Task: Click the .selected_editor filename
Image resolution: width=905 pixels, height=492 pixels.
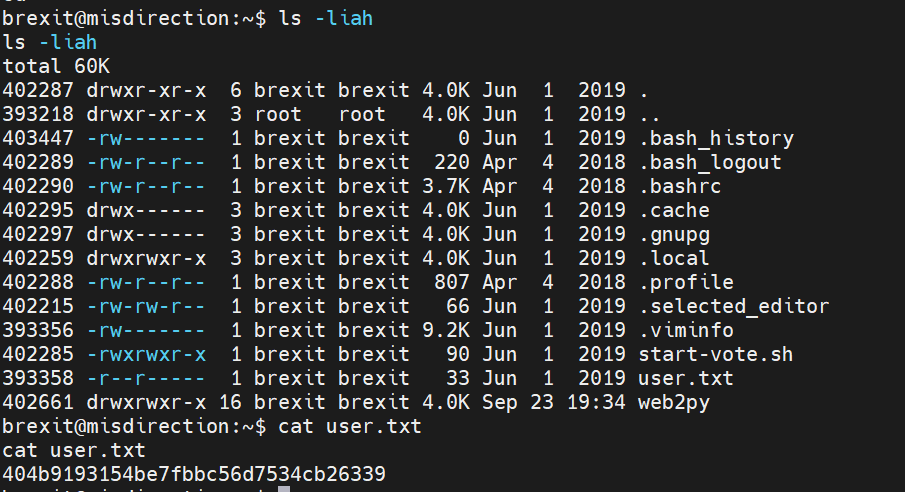Action: [734, 306]
